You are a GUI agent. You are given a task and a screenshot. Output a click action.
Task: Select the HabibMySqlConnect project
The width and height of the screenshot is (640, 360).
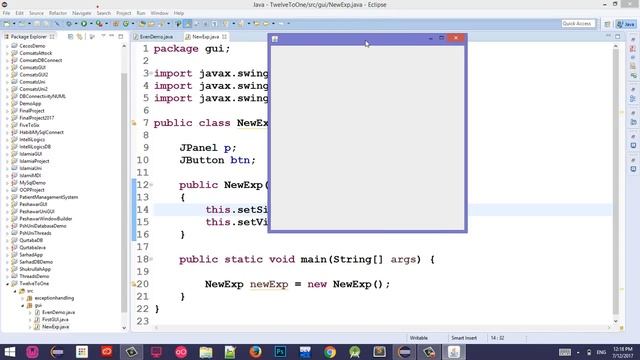pos(41,132)
